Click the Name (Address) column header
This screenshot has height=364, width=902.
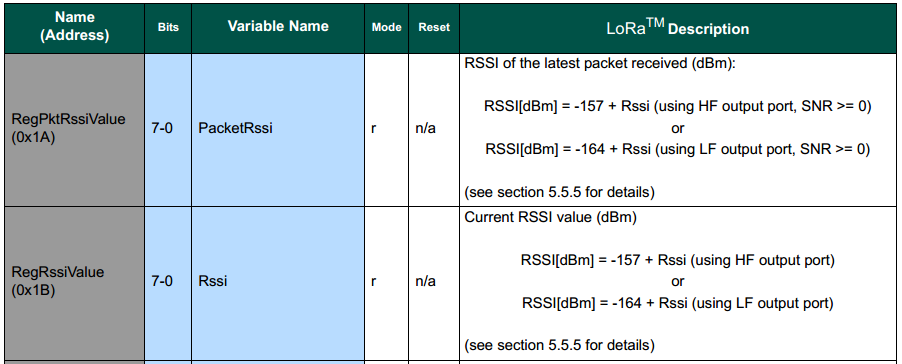click(74, 28)
